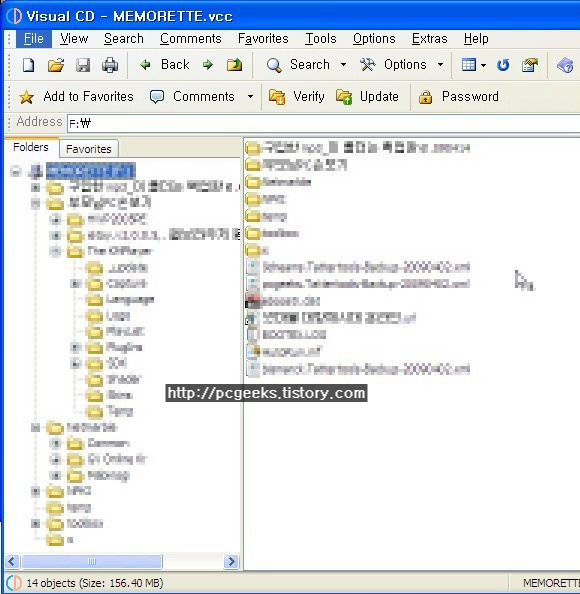This screenshot has width=580, height=594.
Task: Open the Views dropdown arrow
Action: (483, 65)
